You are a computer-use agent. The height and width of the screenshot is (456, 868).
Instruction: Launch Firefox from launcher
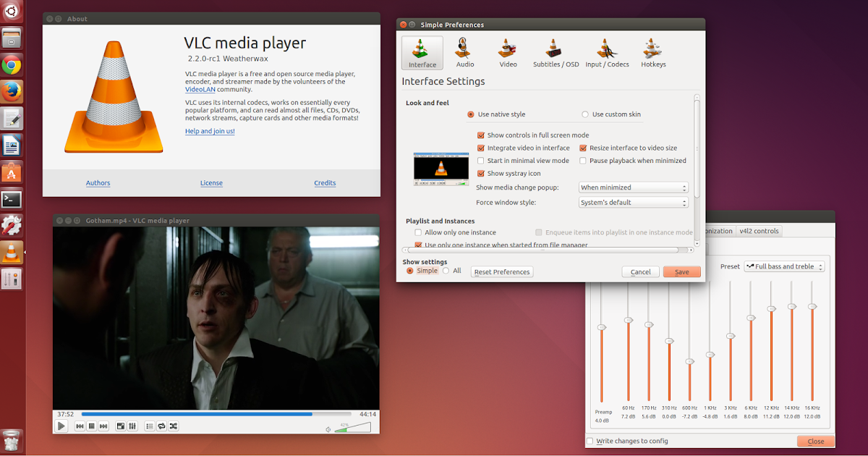point(12,92)
